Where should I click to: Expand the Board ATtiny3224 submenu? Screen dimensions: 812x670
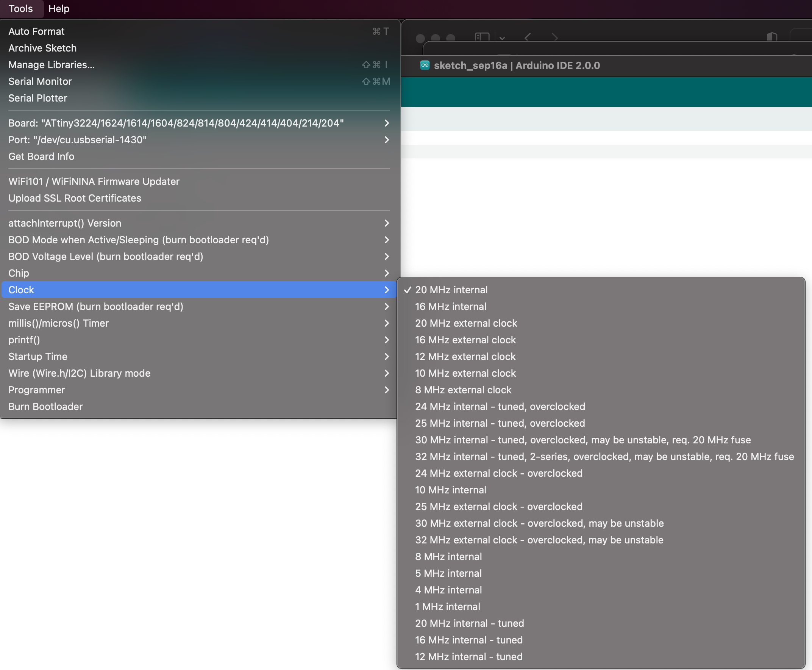[199, 123]
